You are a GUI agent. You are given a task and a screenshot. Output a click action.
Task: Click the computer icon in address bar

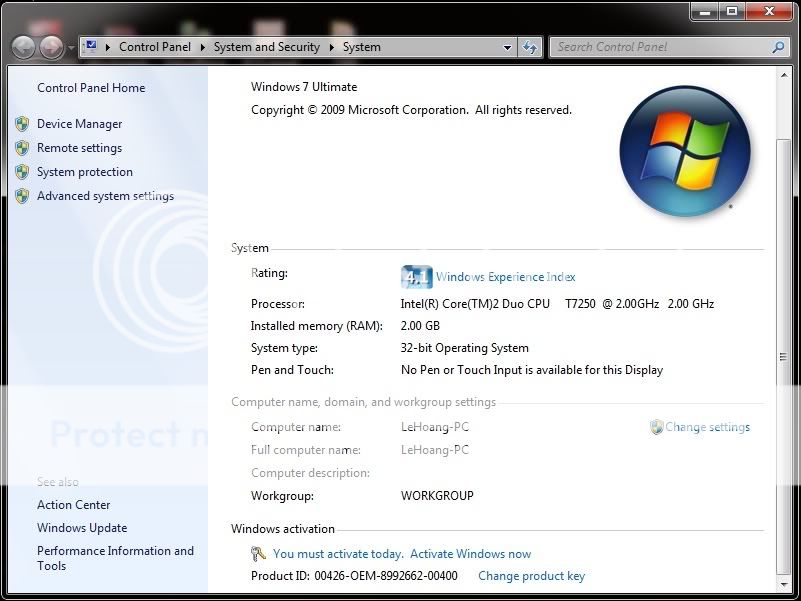[x=90, y=47]
